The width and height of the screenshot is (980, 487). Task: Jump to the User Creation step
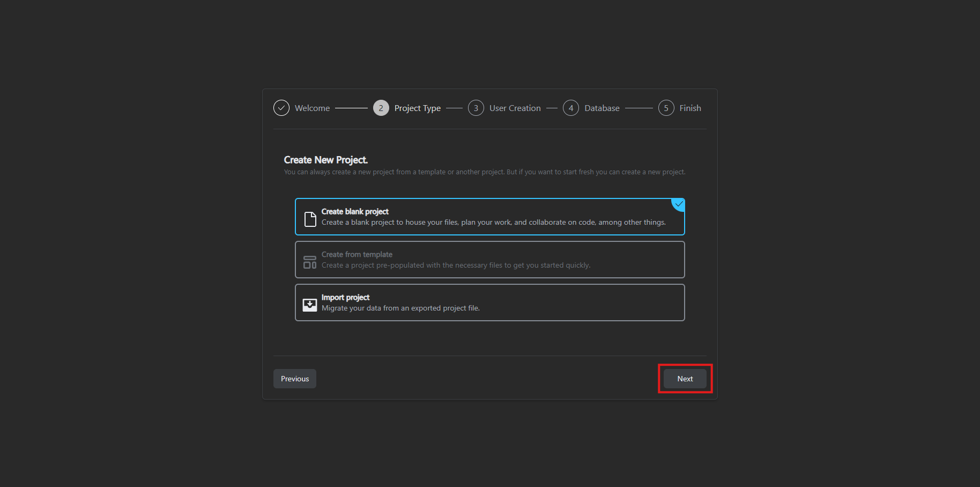click(515, 108)
